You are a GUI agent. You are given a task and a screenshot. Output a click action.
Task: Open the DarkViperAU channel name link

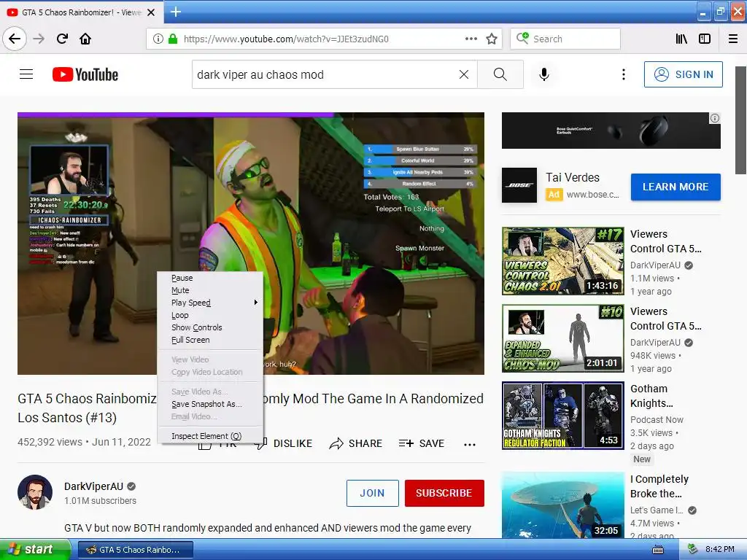click(94, 486)
